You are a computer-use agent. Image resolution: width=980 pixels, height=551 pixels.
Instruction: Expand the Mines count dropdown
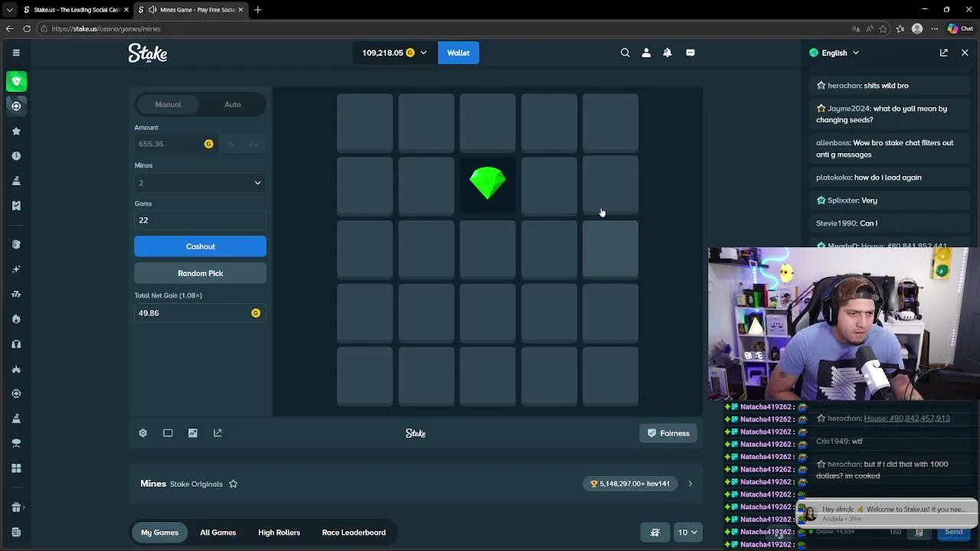(x=200, y=183)
